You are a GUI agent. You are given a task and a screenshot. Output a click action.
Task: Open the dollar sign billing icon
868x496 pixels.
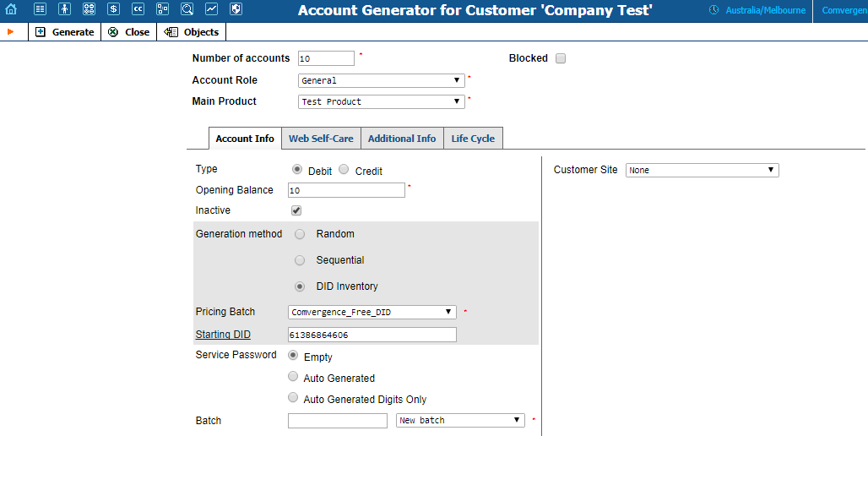tap(113, 9)
